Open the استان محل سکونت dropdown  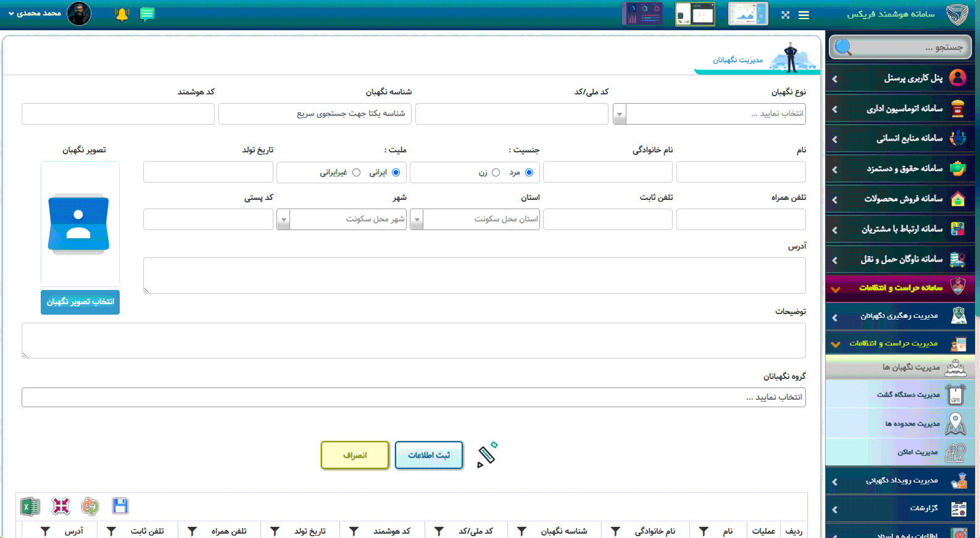pyautogui.click(x=417, y=220)
